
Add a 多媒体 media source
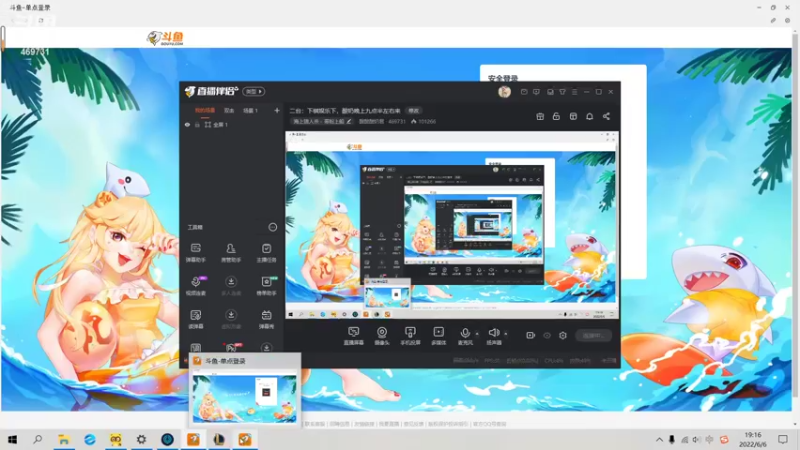pos(438,336)
